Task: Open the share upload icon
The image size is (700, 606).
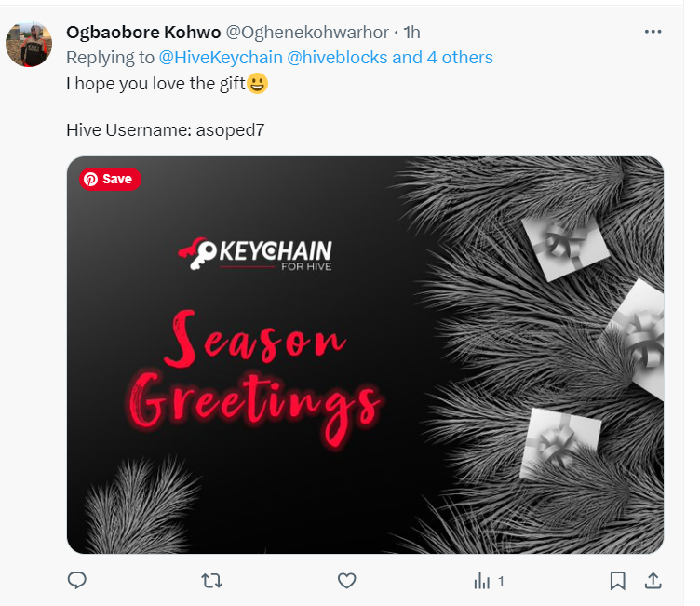Action: pyautogui.click(x=653, y=581)
